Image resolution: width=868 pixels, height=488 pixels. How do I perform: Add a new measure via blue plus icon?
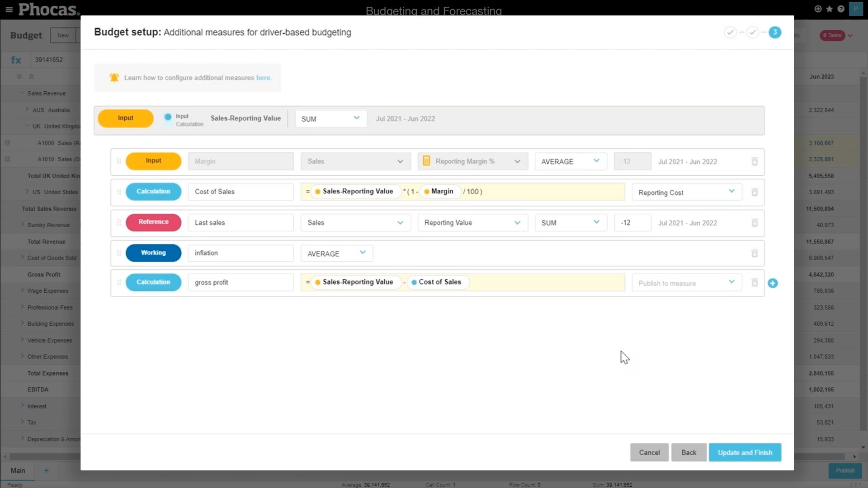coord(773,283)
